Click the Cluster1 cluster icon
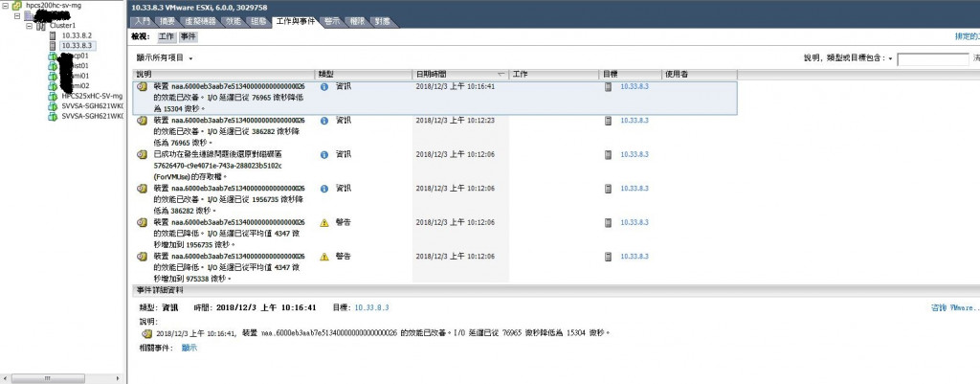This screenshot has width=980, height=384. [41, 26]
